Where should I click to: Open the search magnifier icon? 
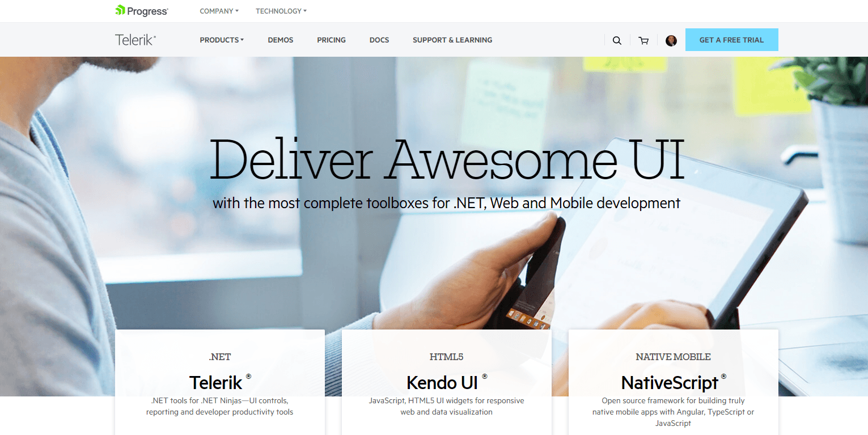(x=617, y=40)
